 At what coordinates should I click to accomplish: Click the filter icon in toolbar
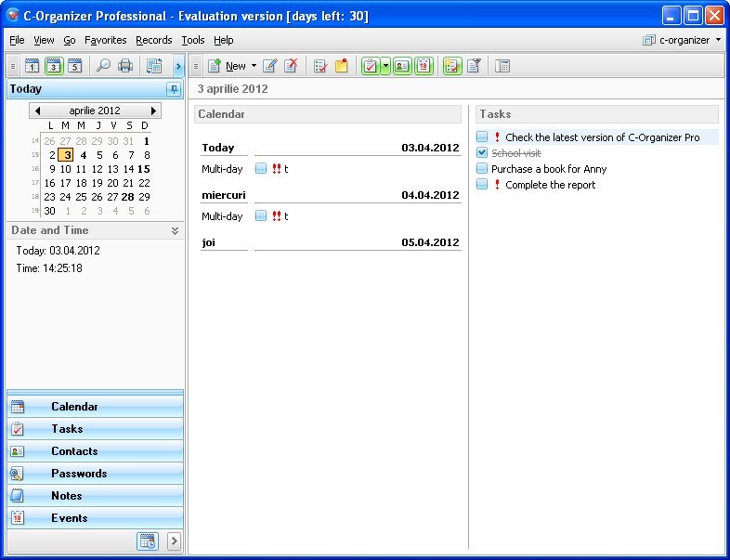474,66
